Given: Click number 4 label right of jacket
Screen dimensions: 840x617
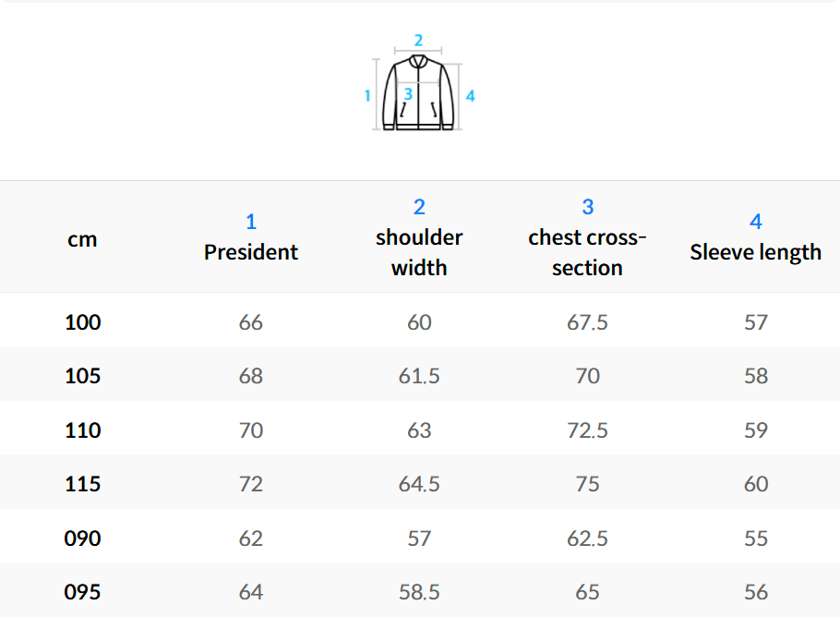Looking at the screenshot, I should tap(470, 96).
